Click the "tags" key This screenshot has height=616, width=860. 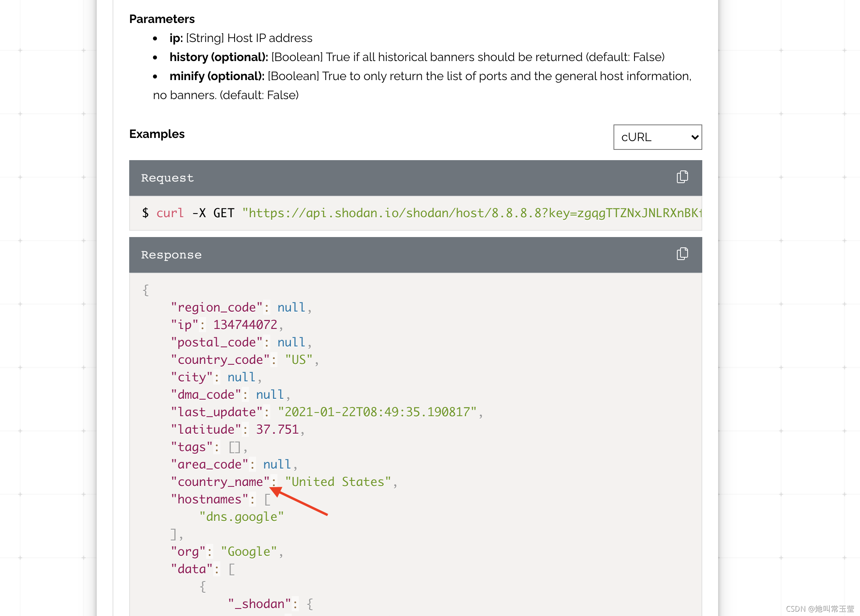(x=192, y=447)
